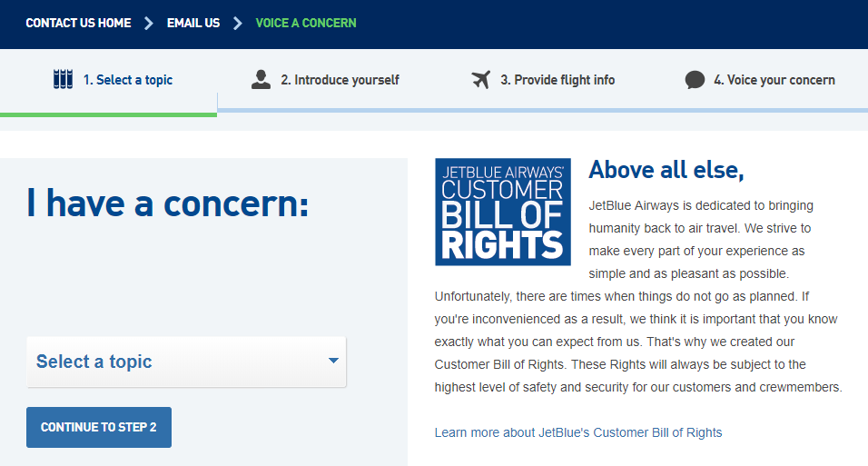Click the books icon beside Select a topic
Image resolution: width=868 pixels, height=466 pixels.
(63, 79)
